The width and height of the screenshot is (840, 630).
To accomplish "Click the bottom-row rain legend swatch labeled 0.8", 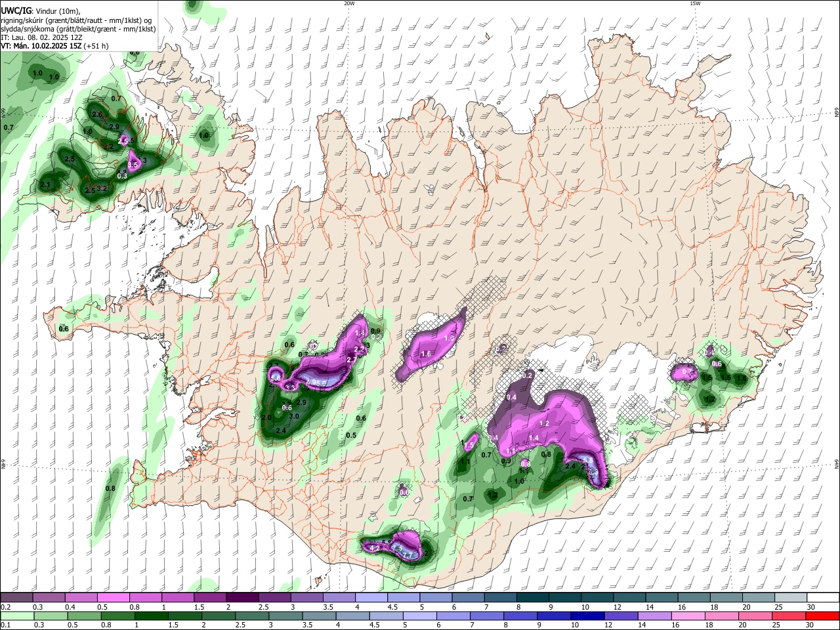I will click(x=118, y=616).
